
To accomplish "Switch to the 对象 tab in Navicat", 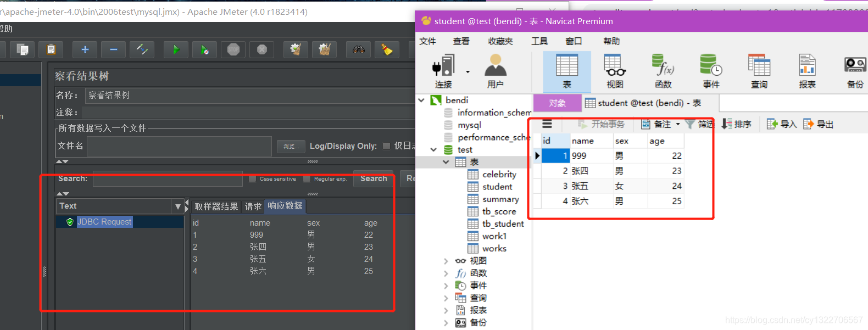I will [x=558, y=103].
